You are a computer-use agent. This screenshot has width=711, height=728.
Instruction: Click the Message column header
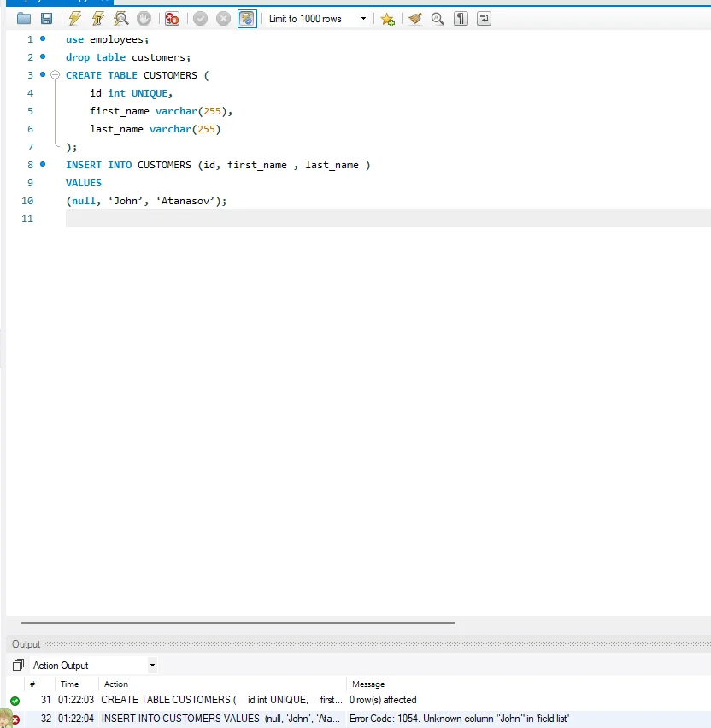pos(368,684)
